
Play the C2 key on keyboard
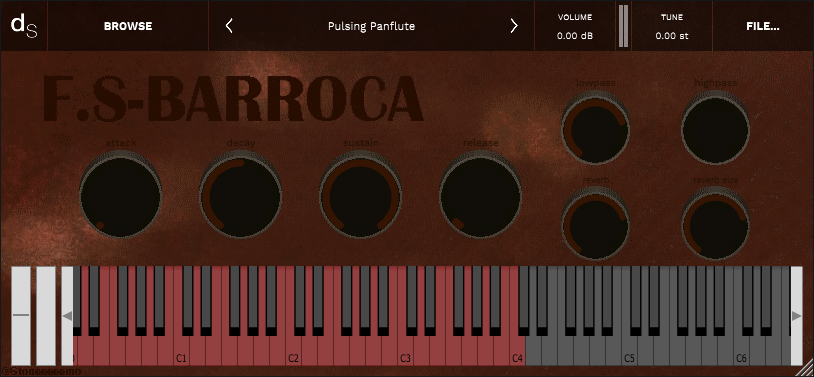293,352
